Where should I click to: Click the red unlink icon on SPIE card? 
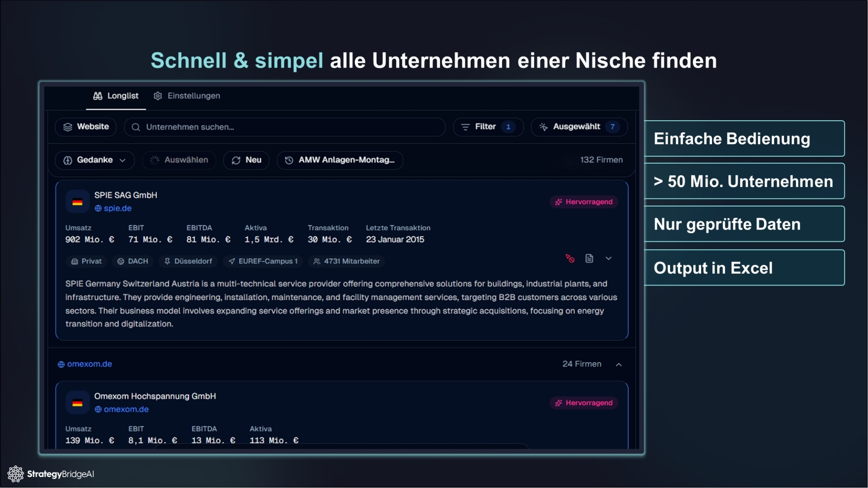click(570, 258)
